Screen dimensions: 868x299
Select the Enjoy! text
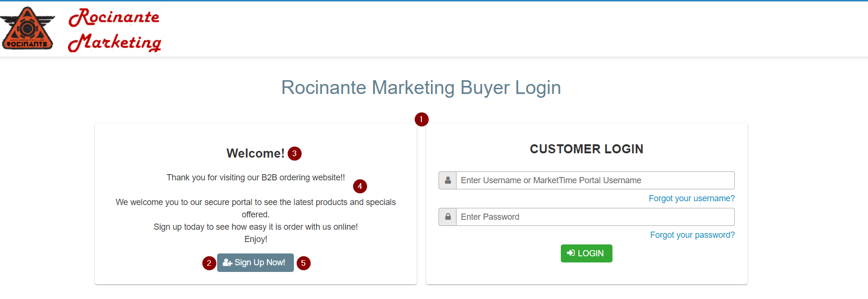pyautogui.click(x=256, y=239)
